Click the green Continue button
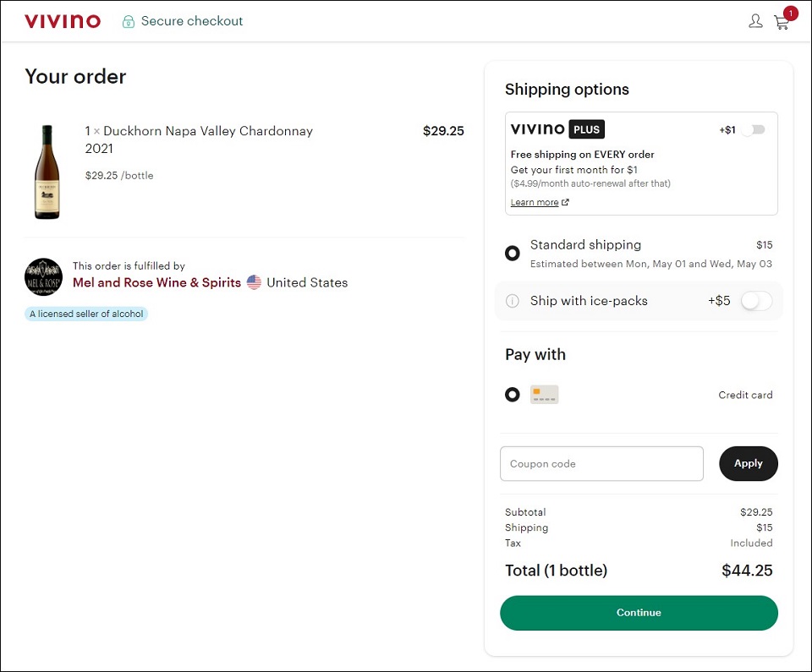This screenshot has height=672, width=812. point(639,613)
